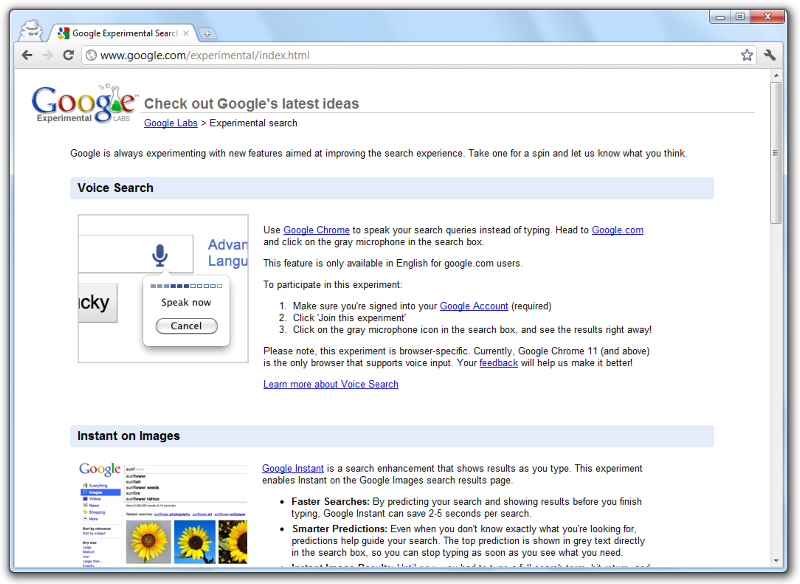The image size is (800, 584).
Task: Open Learn more about Voice Search
Action: tap(331, 384)
